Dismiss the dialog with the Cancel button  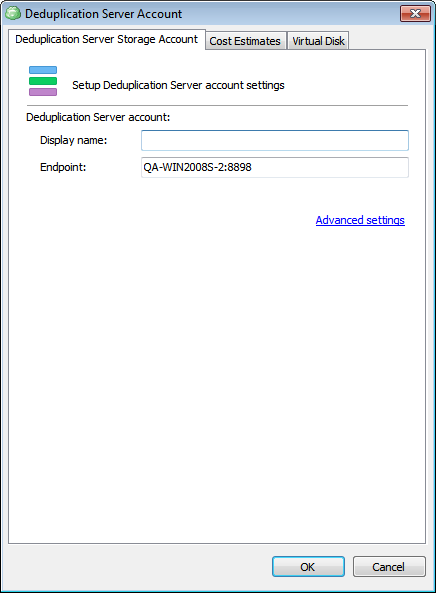pyautogui.click(x=389, y=567)
